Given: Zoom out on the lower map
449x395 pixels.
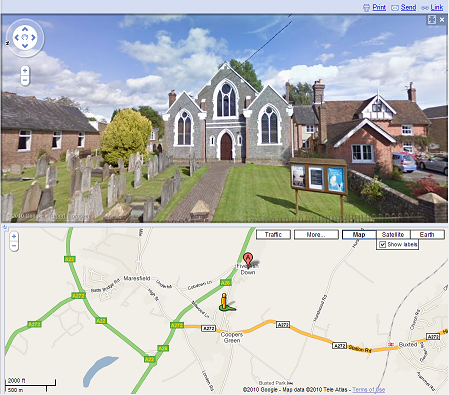Looking at the screenshot, I should pyautogui.click(x=14, y=246).
